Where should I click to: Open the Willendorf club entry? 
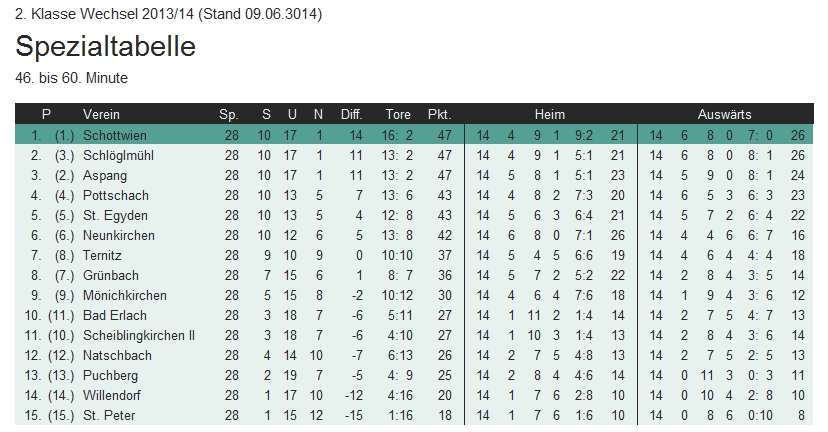pyautogui.click(x=112, y=395)
